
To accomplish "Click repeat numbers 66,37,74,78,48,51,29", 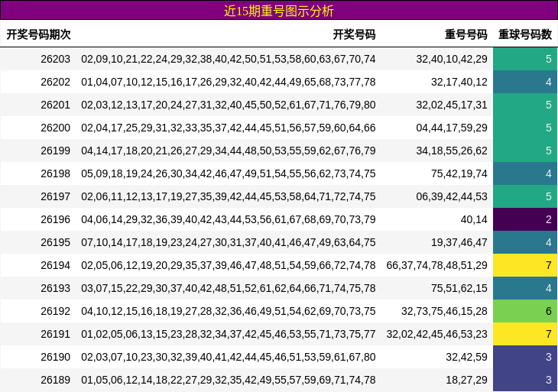I will 436,265.
